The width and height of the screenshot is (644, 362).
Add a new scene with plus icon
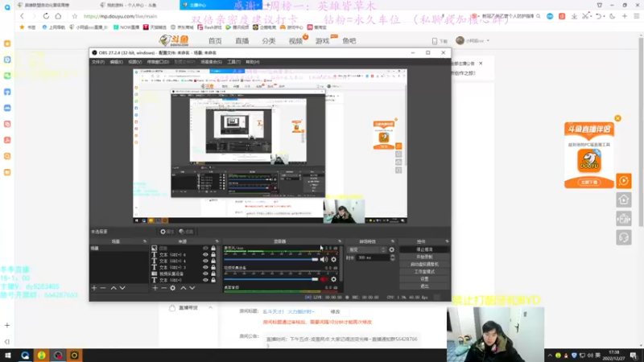click(x=94, y=288)
